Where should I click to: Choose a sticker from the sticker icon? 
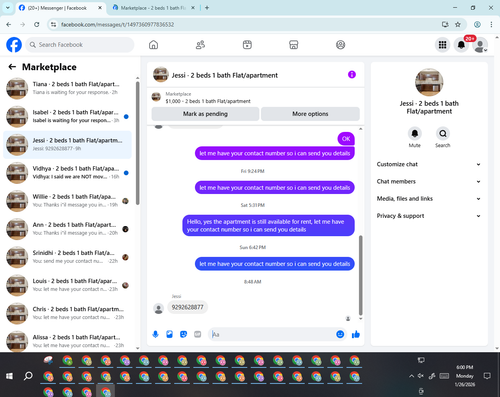click(183, 334)
